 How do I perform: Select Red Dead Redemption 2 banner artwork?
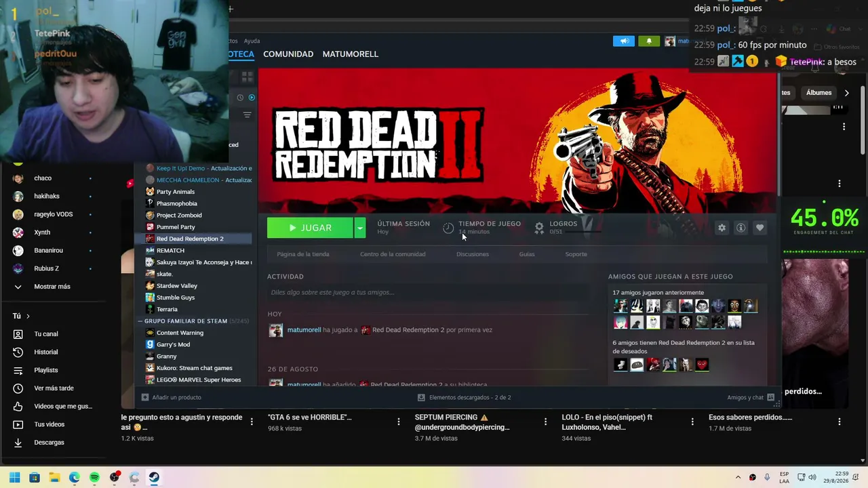[x=517, y=141]
